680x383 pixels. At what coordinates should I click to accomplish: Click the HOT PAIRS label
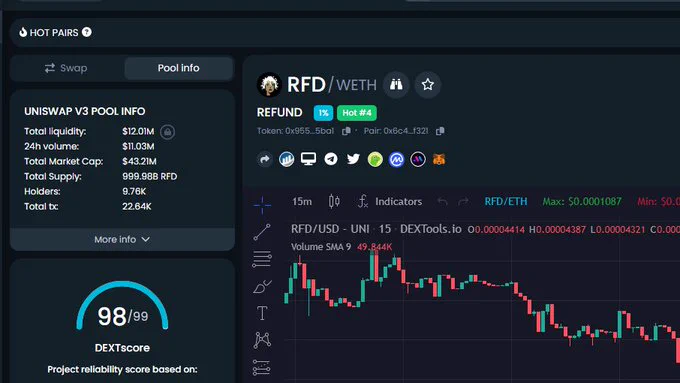tap(54, 33)
